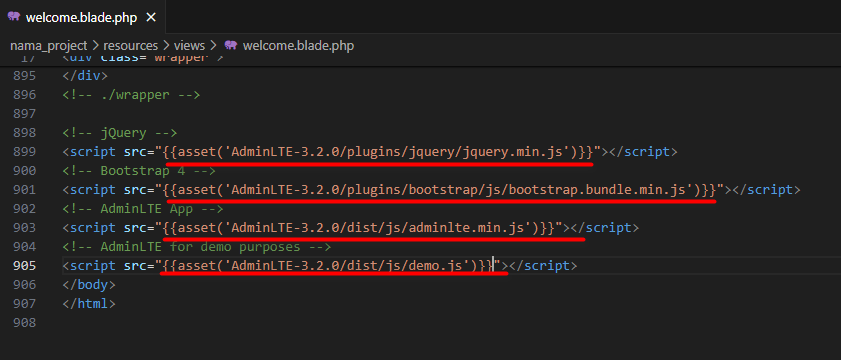This screenshot has height=360, width=841.
Task: Click the closing html tag
Action: (89, 303)
